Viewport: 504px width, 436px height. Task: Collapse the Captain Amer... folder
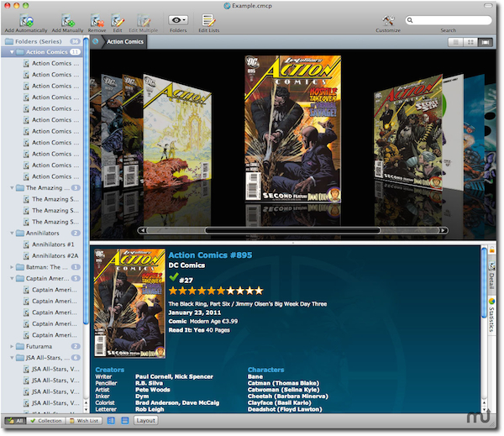point(12,278)
